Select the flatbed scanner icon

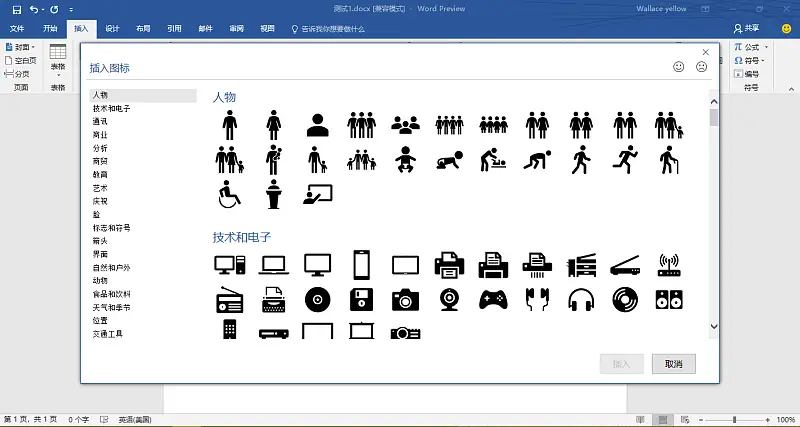coord(625,265)
